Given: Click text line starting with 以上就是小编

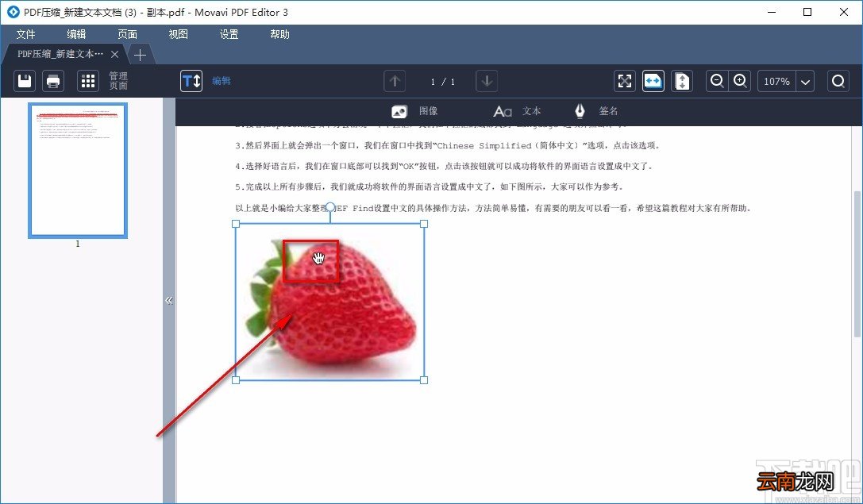Looking at the screenshot, I should point(494,208).
